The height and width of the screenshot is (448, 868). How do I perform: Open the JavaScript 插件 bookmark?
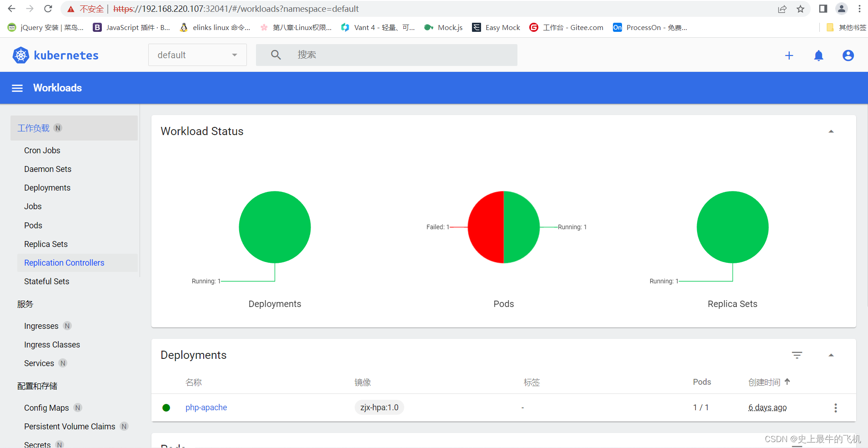coord(132,27)
